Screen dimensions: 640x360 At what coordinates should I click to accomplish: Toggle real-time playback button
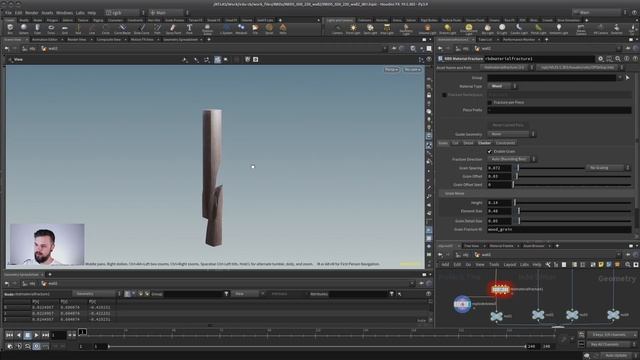(x=36, y=346)
